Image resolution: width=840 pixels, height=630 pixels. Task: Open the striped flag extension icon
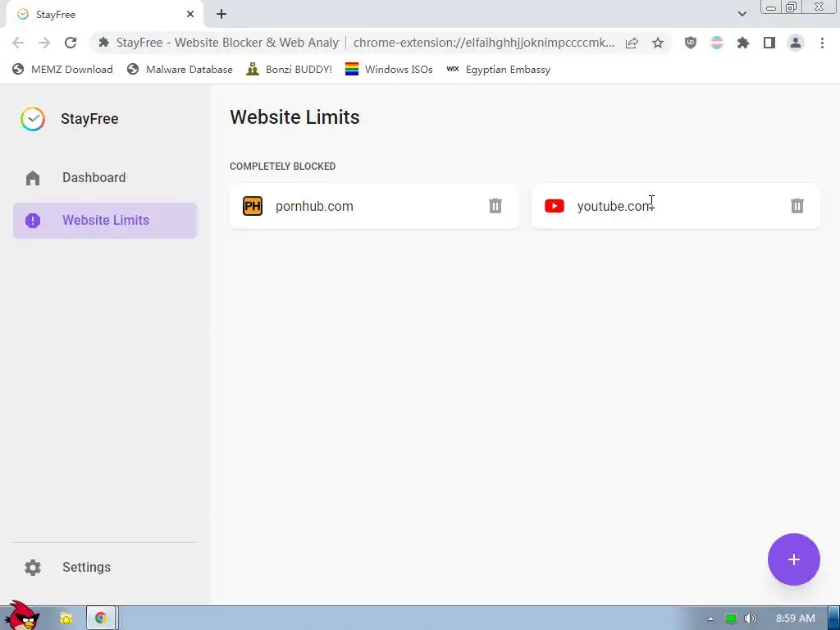pos(717,43)
